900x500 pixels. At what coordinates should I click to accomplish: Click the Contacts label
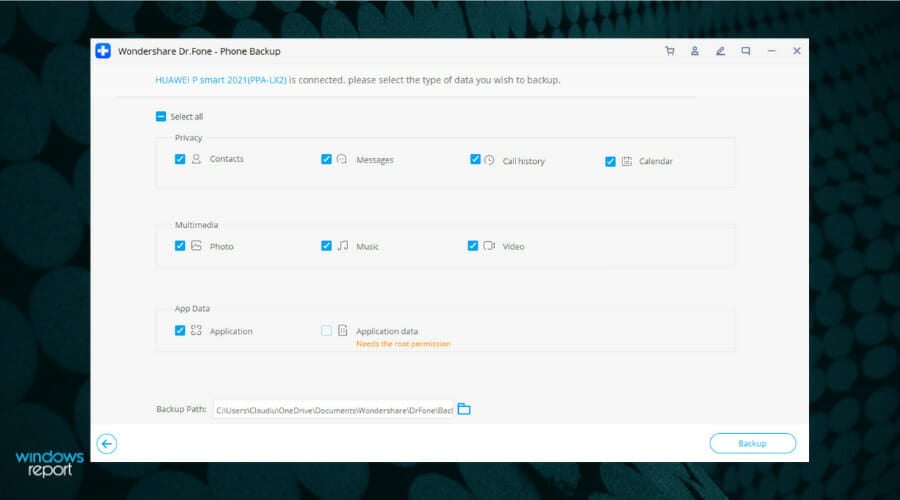[226, 159]
